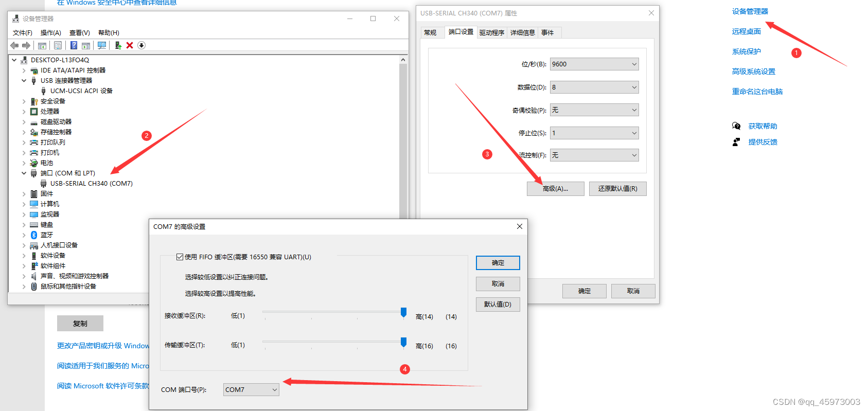868x411 pixels.
Task: Expand the 存储控制器 node
Action: coord(24,132)
